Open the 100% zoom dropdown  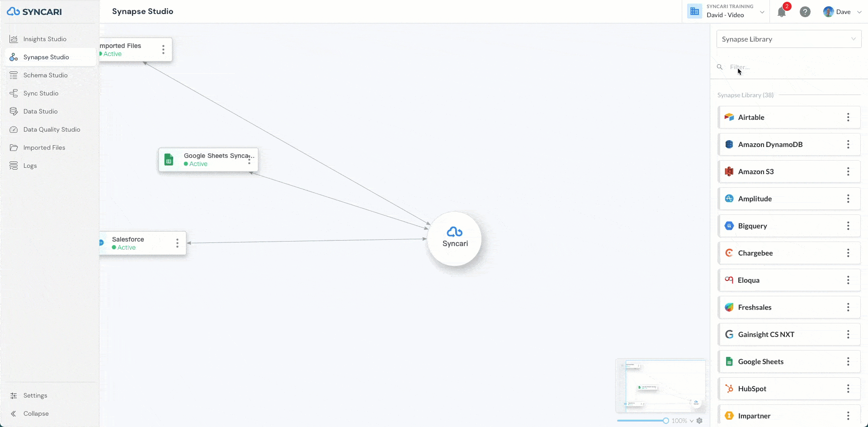[682, 421]
